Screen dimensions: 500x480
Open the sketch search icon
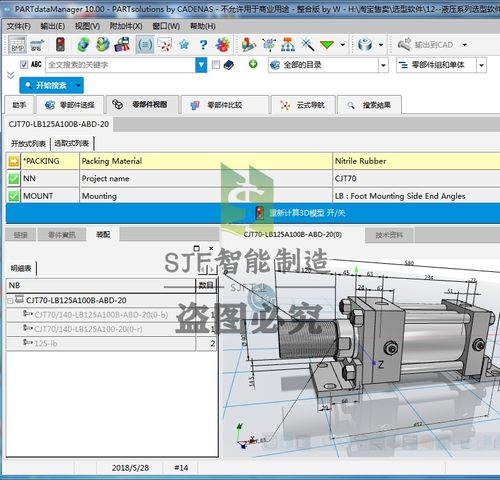(165, 44)
